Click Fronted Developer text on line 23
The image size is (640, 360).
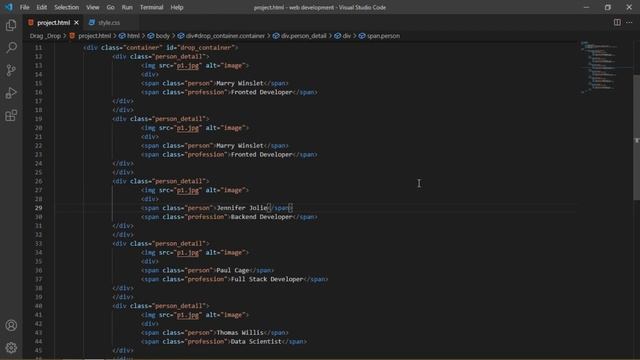click(262, 155)
